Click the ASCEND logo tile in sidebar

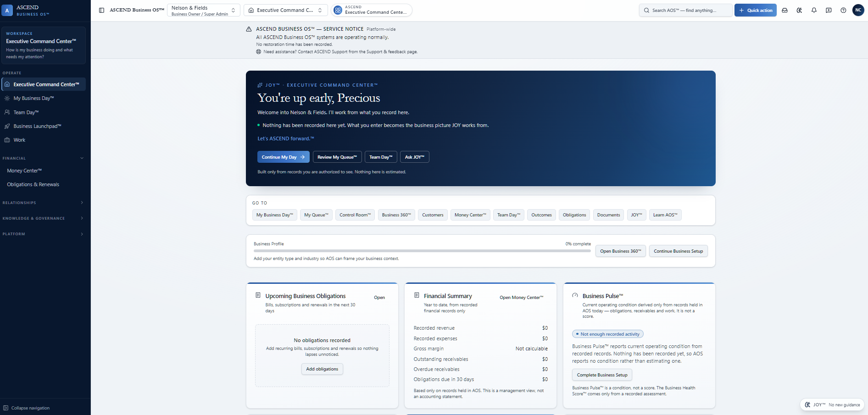click(7, 11)
